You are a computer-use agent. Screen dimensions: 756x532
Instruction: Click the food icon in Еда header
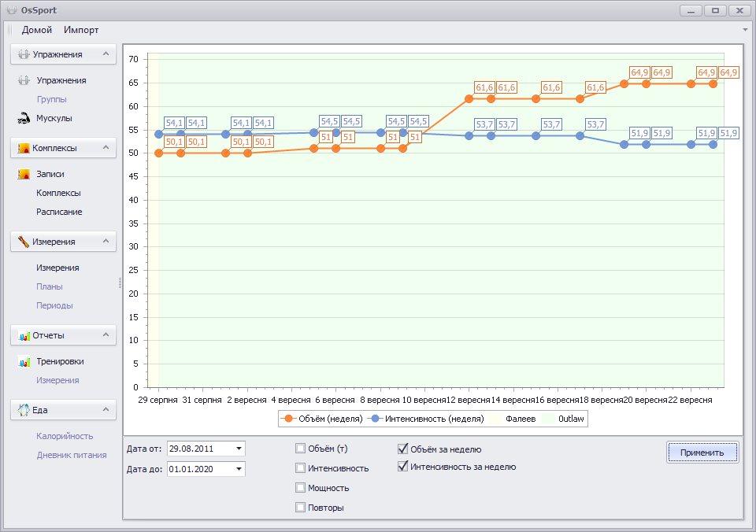[x=23, y=410]
